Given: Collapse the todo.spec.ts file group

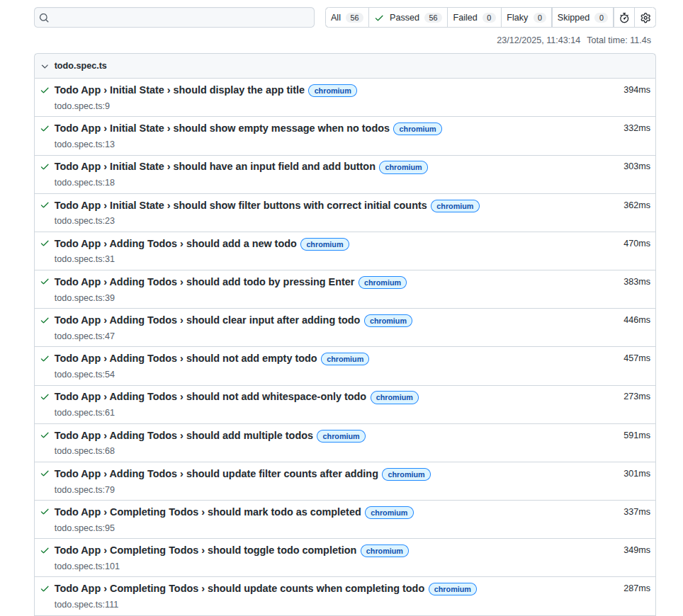Looking at the screenshot, I should [45, 66].
